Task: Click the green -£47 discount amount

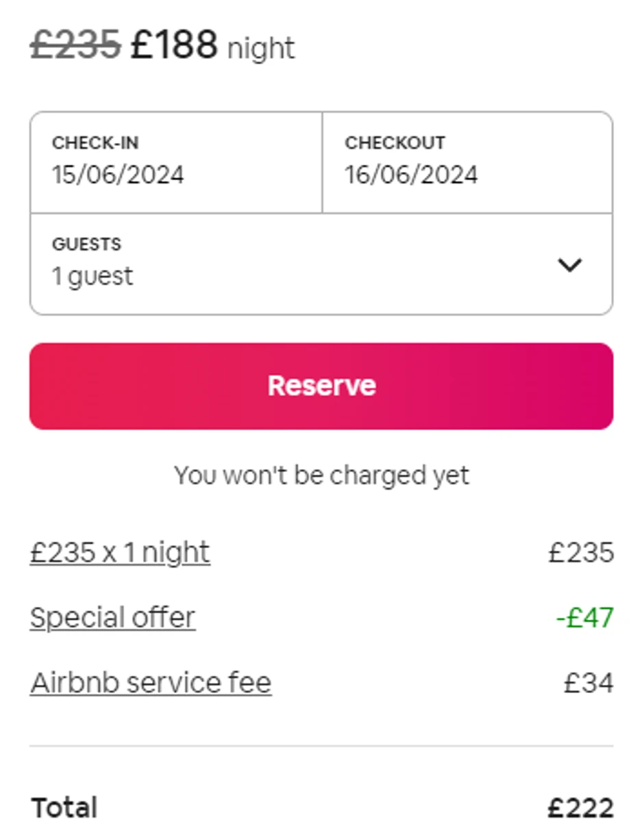Action: (x=584, y=618)
